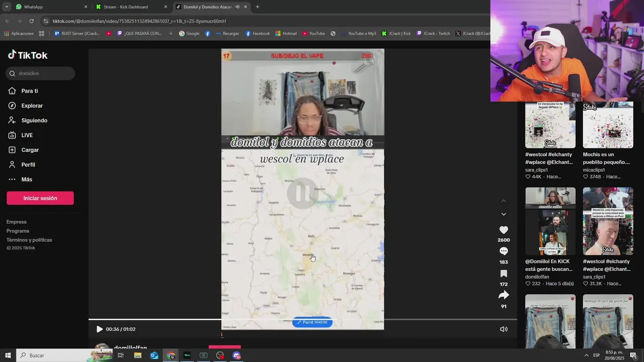The width and height of the screenshot is (644, 362).
Task: Open the Windows Start menu
Action: pos(8,355)
